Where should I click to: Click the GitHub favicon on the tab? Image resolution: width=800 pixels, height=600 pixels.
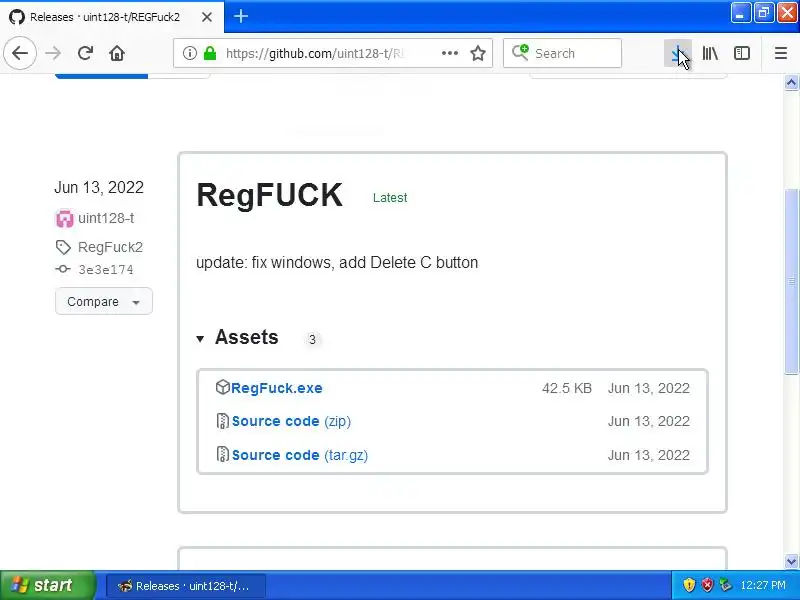[17, 17]
